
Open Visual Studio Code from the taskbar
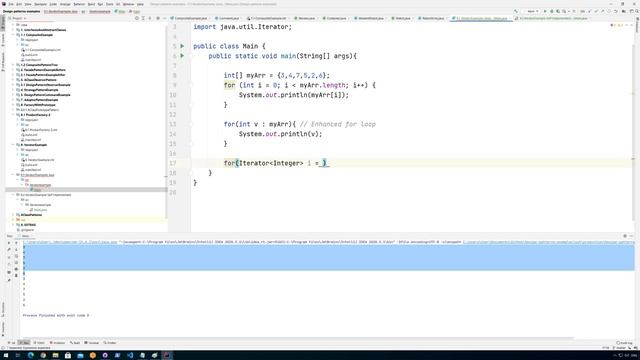(130, 355)
